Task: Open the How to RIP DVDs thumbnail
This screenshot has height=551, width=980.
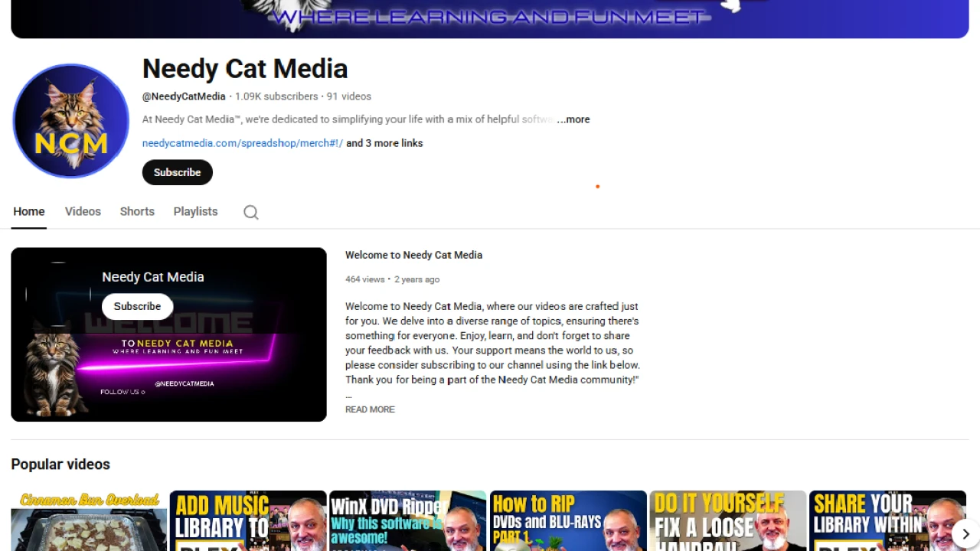Action: (568, 521)
